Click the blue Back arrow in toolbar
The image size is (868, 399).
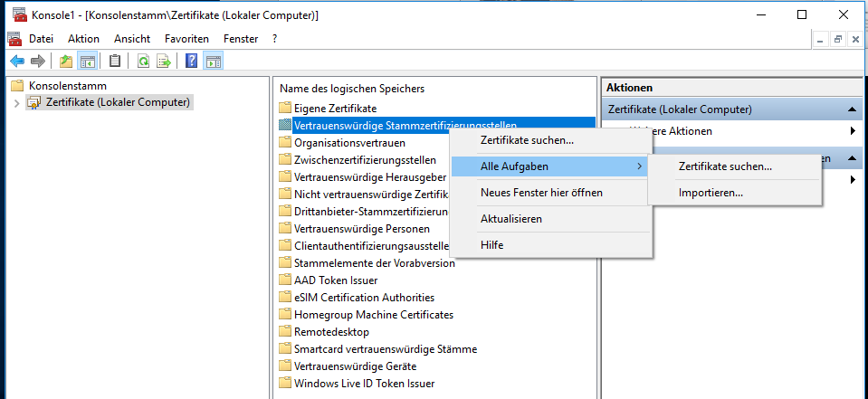16,62
